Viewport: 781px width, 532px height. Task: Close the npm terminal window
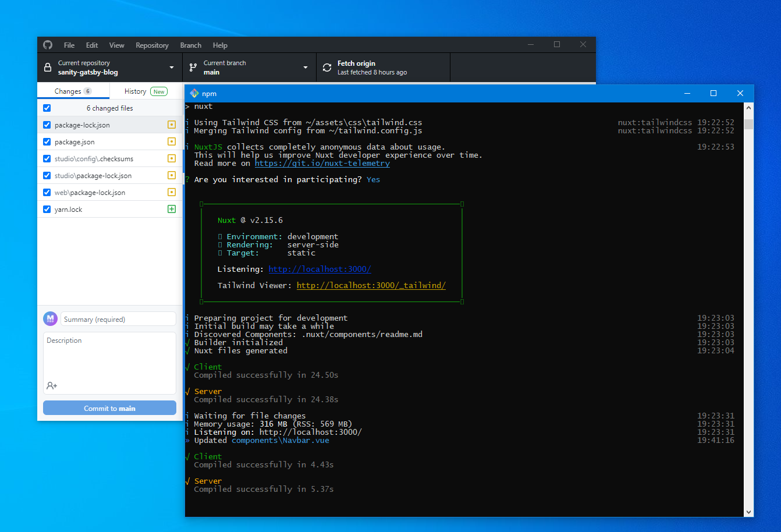(x=740, y=93)
